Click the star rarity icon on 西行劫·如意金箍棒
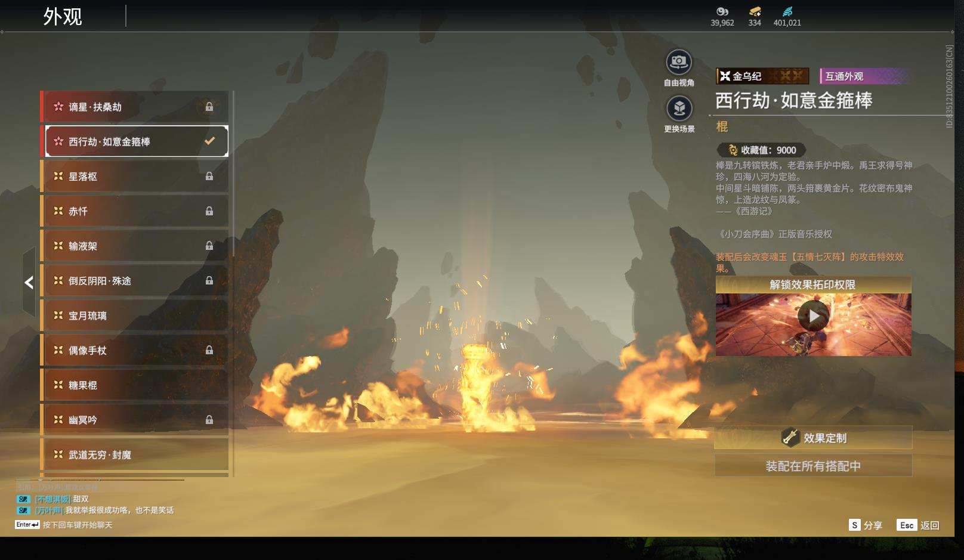964x560 pixels. pyautogui.click(x=58, y=141)
